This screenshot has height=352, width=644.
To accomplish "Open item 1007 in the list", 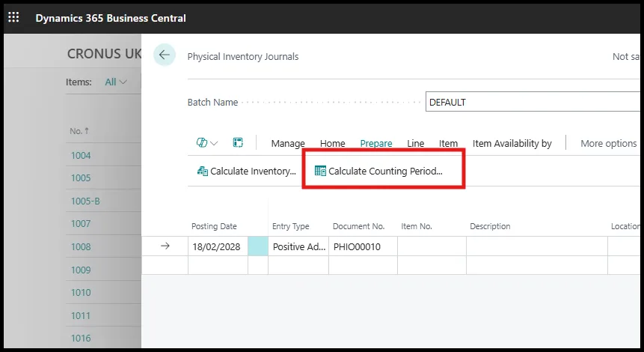I will tap(81, 224).
